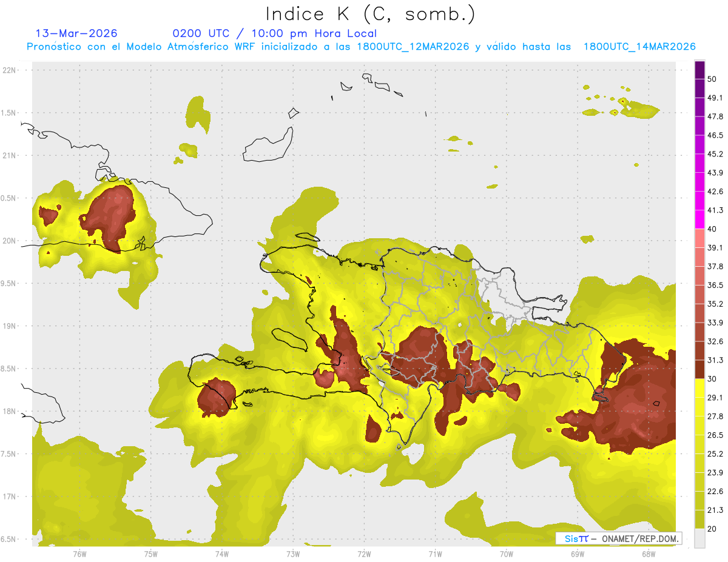Click legend value "42.6"
This screenshot has height=562, width=728.
[x=715, y=192]
